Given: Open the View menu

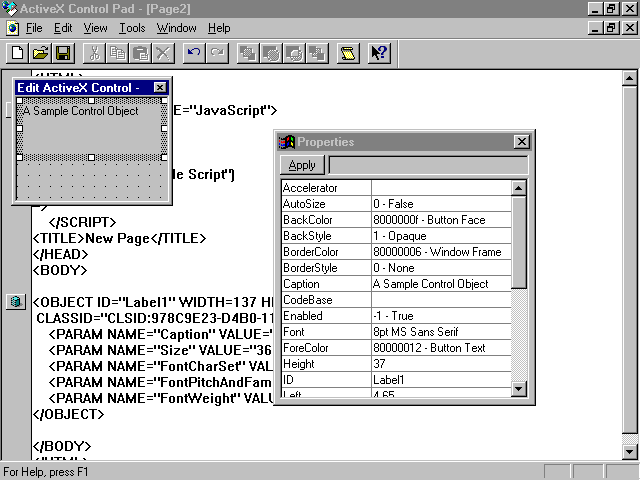Looking at the screenshot, I should (x=96, y=28).
